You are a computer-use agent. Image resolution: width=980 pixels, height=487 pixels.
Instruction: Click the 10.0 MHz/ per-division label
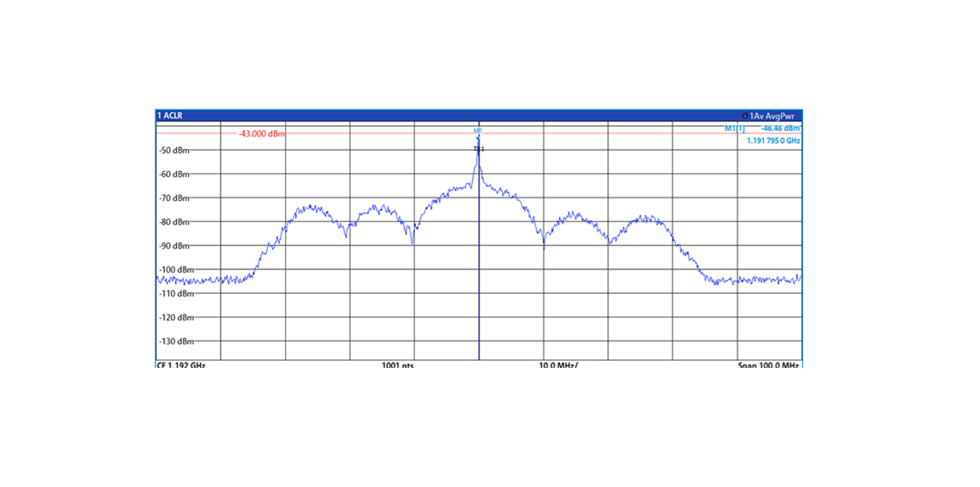click(559, 365)
